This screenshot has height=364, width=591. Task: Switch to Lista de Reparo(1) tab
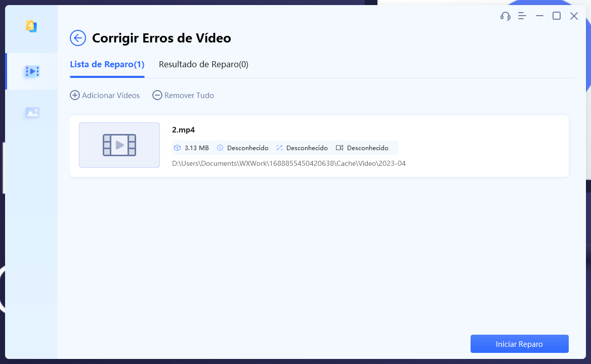[x=107, y=64]
